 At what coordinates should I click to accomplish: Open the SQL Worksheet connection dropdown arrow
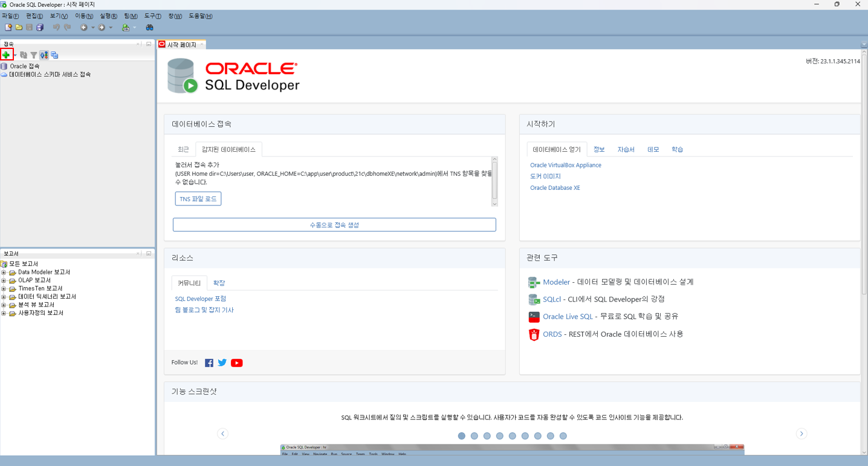[x=134, y=27]
